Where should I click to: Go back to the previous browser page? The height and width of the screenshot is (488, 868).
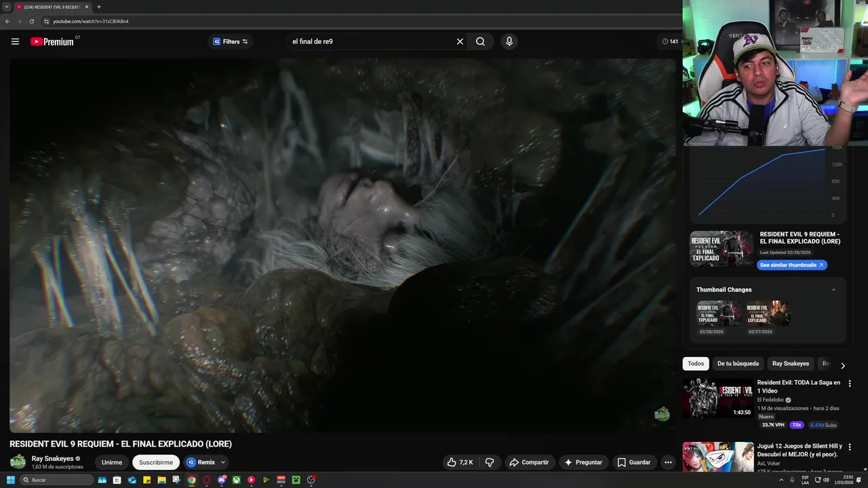point(7,21)
